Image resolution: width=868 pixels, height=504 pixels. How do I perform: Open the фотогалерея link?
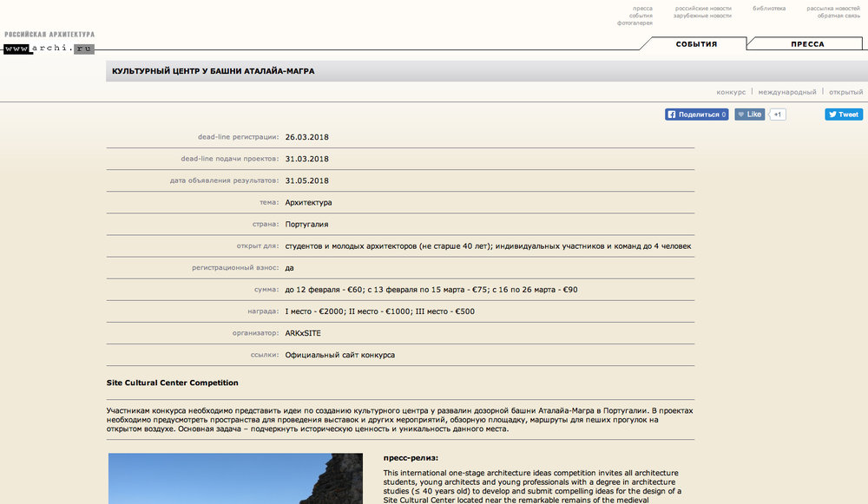pyautogui.click(x=635, y=23)
